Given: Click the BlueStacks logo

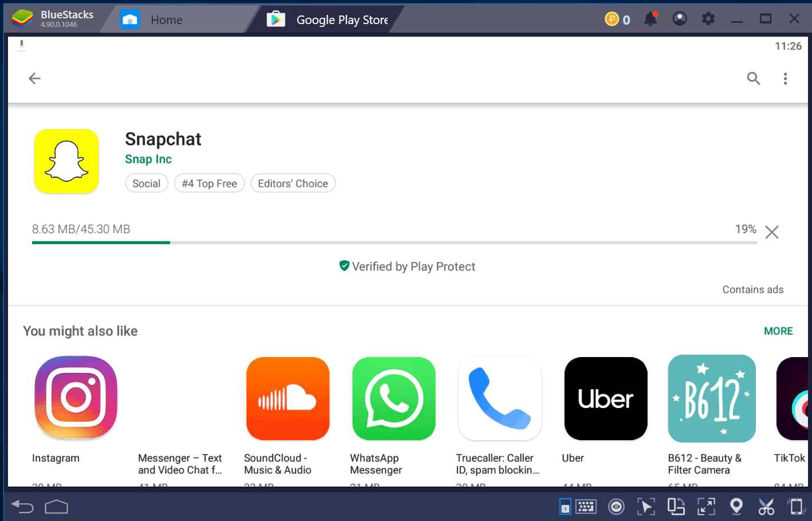Looking at the screenshot, I should click(22, 19).
